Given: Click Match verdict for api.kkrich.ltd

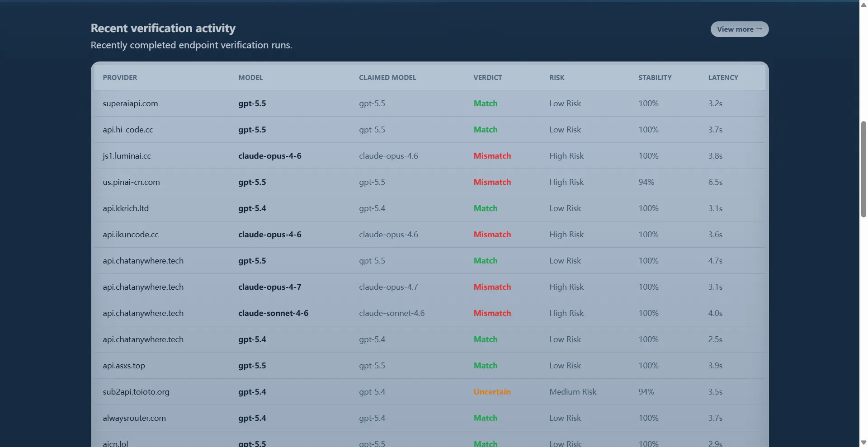Looking at the screenshot, I should coord(486,208).
